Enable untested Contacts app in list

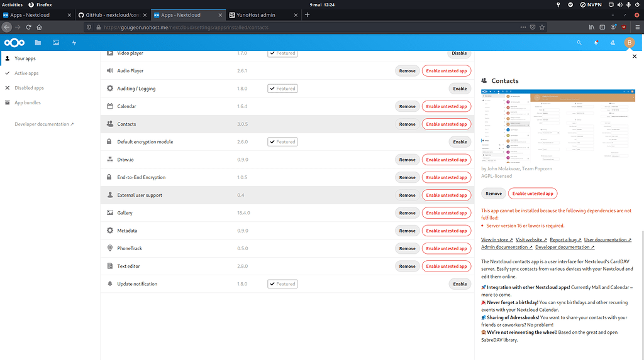coord(447,124)
